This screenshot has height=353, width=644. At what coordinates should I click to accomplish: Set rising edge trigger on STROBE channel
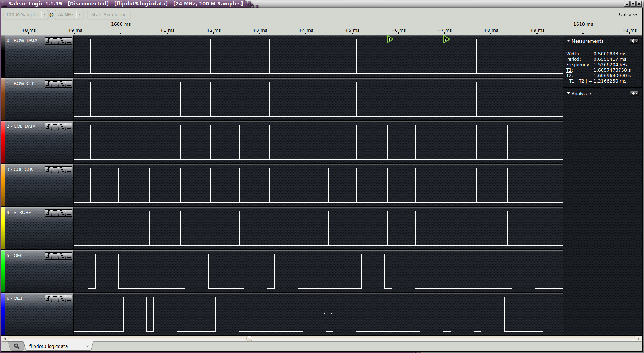coord(48,213)
